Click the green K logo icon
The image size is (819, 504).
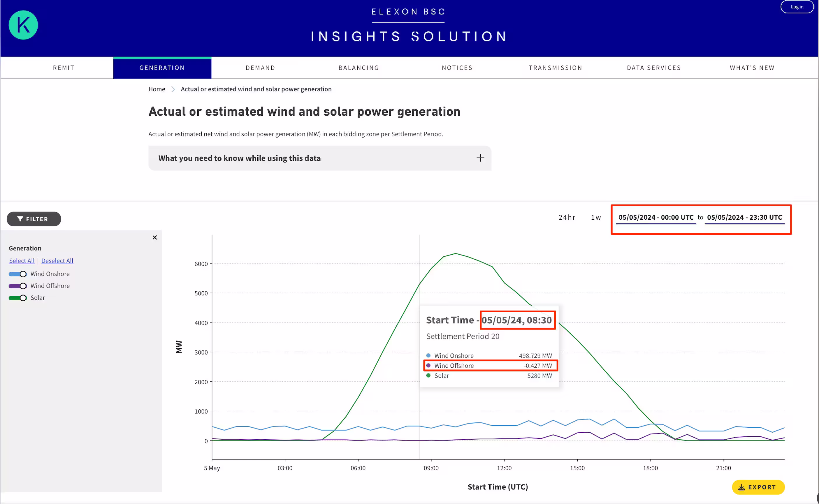coord(23,25)
